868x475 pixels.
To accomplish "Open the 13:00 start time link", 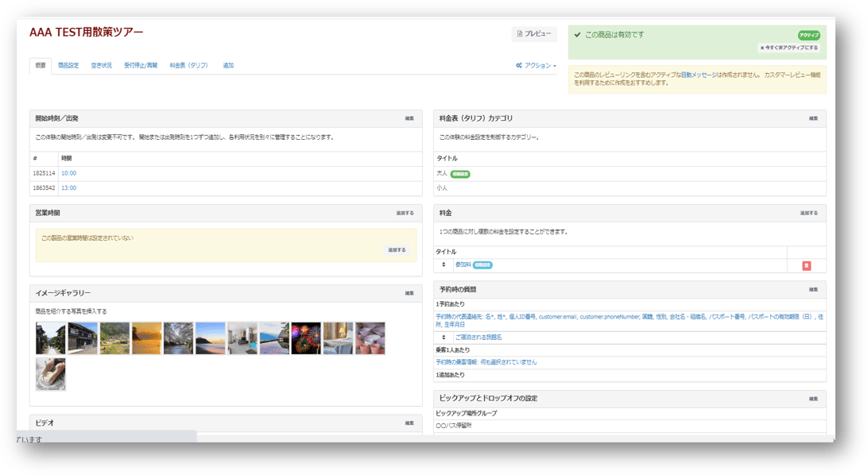I will pos(68,188).
